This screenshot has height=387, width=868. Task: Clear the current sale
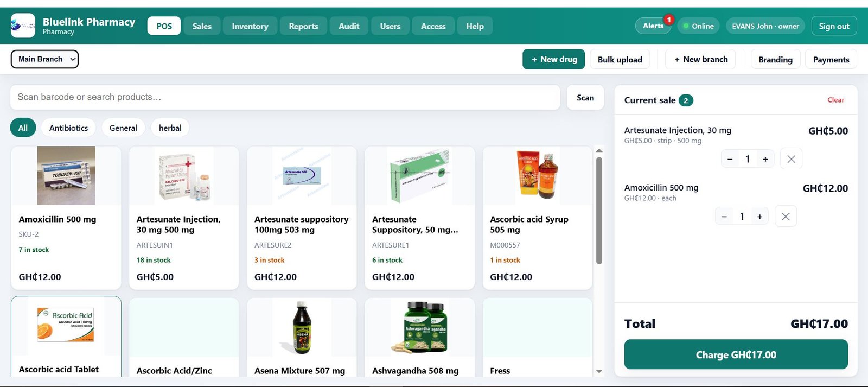[x=835, y=100]
